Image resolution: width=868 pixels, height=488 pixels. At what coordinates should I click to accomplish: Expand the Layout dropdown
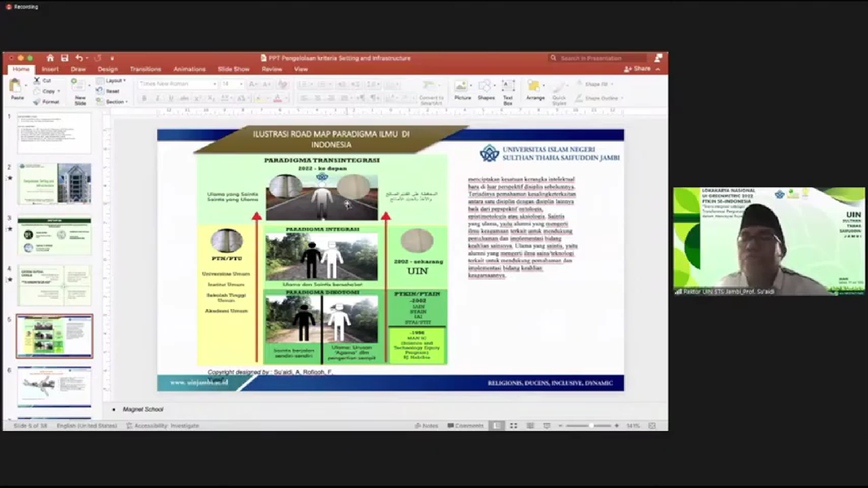click(x=114, y=81)
